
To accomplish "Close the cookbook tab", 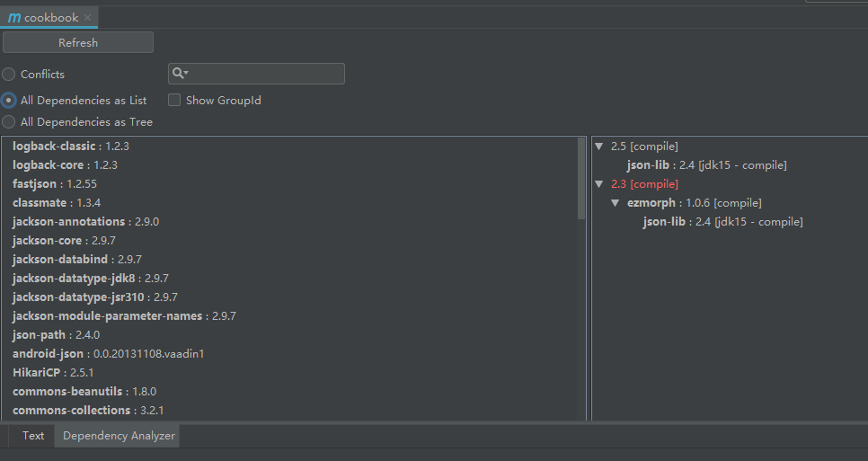I will point(87,18).
